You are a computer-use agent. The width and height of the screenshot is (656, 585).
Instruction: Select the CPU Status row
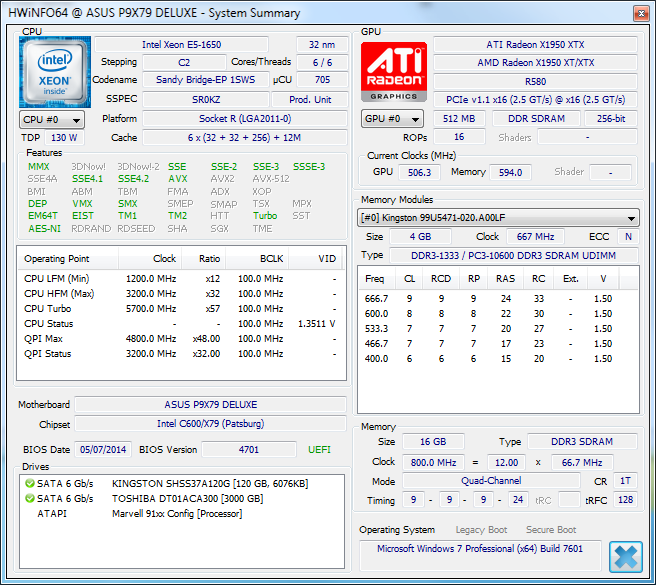coord(181,324)
